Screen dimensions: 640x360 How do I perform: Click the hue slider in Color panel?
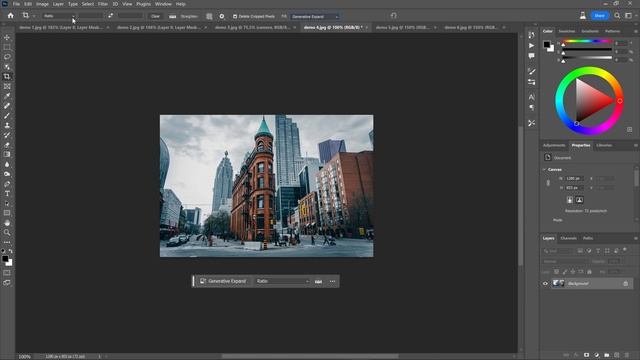[x=587, y=41]
